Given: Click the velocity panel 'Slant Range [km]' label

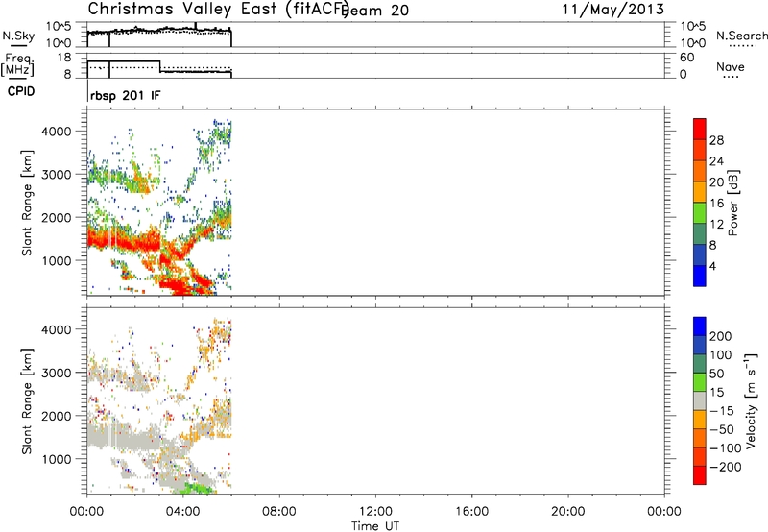Looking at the screenshot, I should tap(27, 400).
